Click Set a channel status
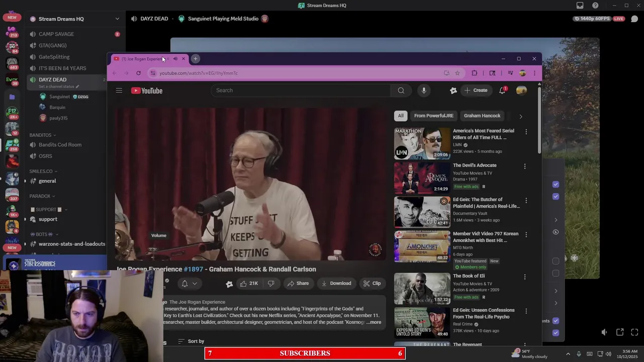The height and width of the screenshot is (362, 644). pos(59,86)
